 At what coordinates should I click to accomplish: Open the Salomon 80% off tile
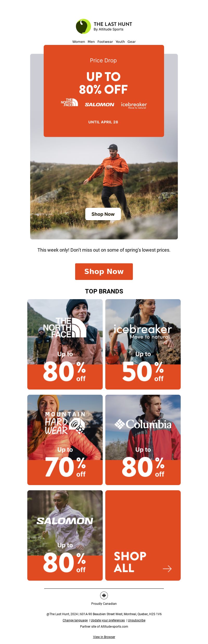(65, 535)
